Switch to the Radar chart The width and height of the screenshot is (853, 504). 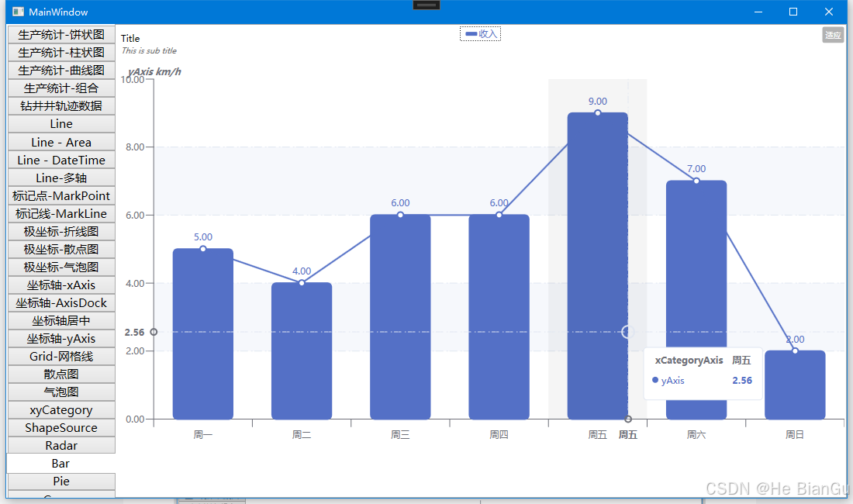[x=61, y=446]
